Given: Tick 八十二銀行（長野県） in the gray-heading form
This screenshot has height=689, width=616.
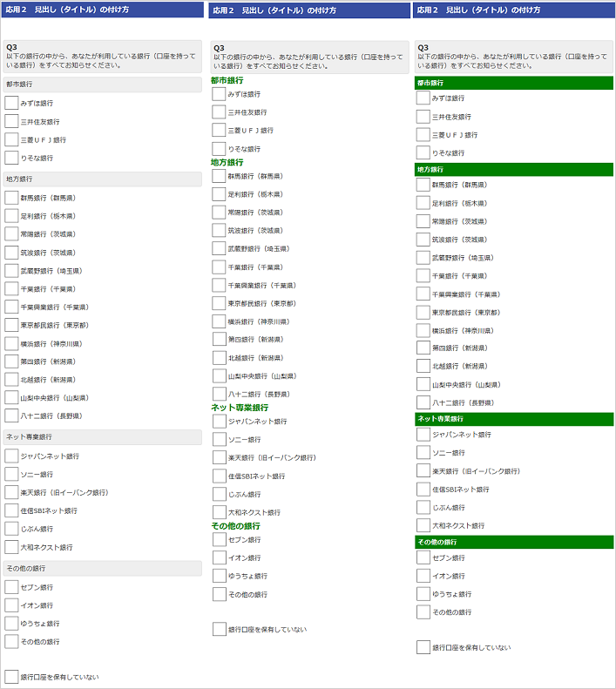Looking at the screenshot, I should [x=11, y=415].
